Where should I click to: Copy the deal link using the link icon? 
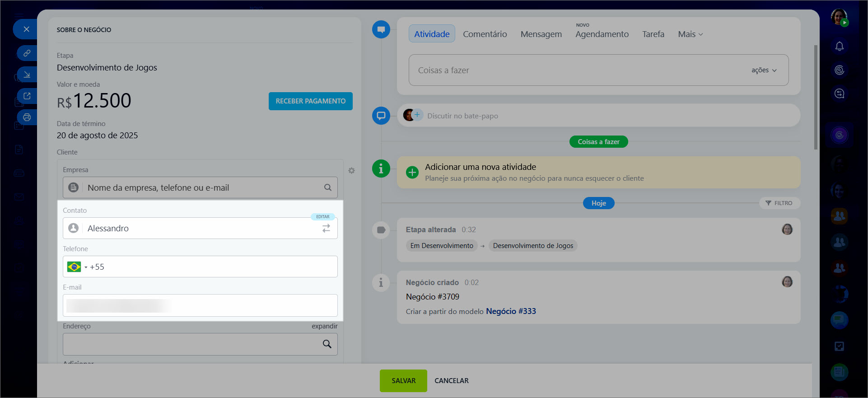point(27,53)
